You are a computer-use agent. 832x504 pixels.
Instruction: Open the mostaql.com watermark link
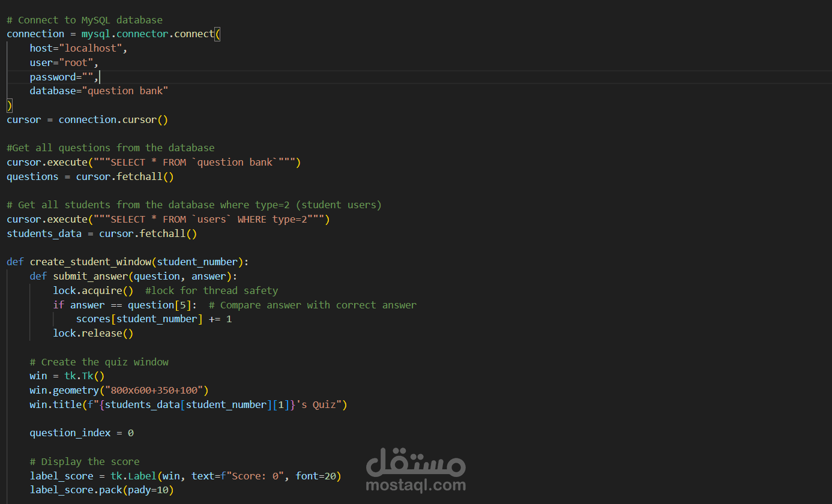pos(415,484)
